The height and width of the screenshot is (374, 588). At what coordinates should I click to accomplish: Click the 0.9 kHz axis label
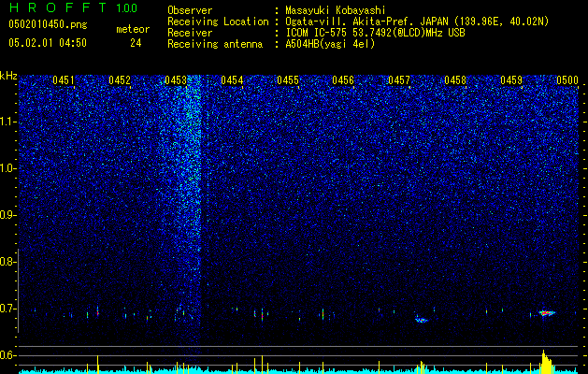tap(7, 215)
